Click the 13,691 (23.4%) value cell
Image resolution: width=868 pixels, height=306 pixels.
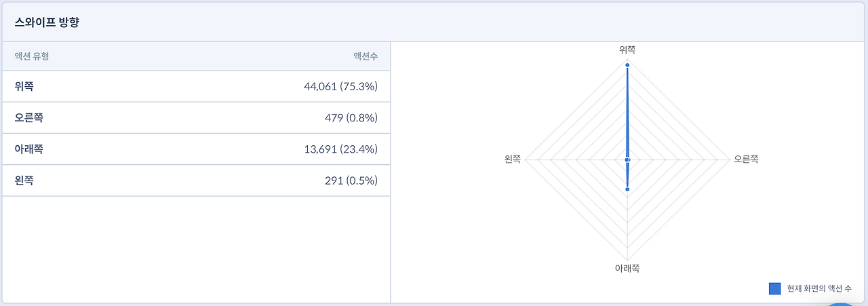pos(341,149)
